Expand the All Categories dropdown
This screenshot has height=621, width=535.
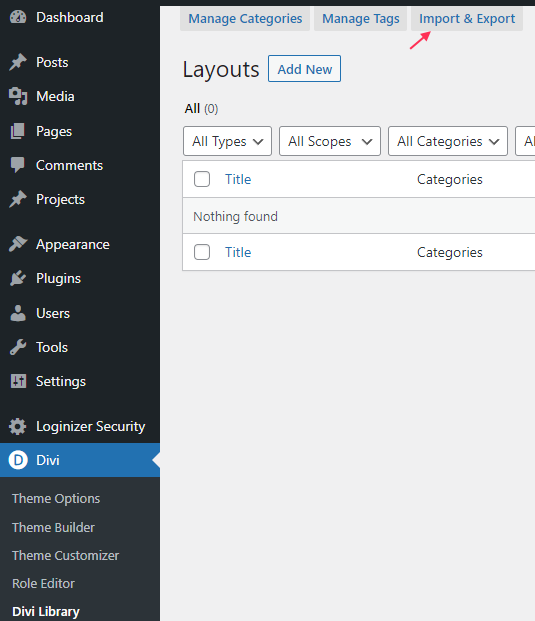pos(448,141)
